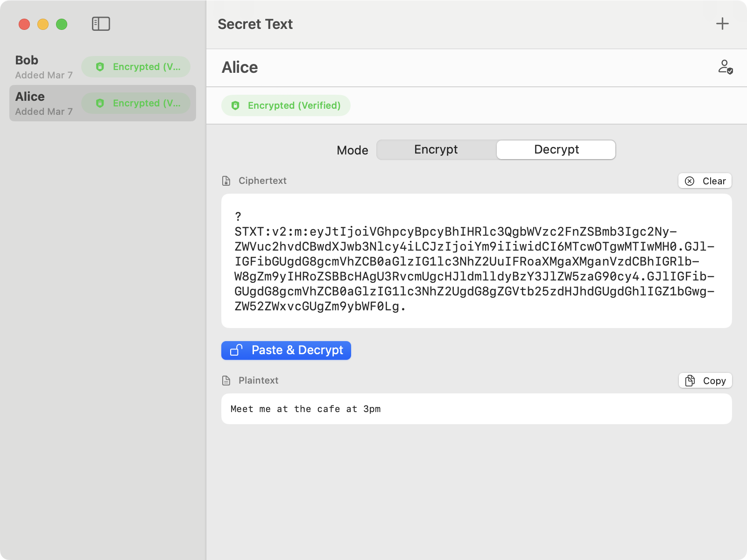
Task: Click the green fullscreen window button
Action: [62, 24]
